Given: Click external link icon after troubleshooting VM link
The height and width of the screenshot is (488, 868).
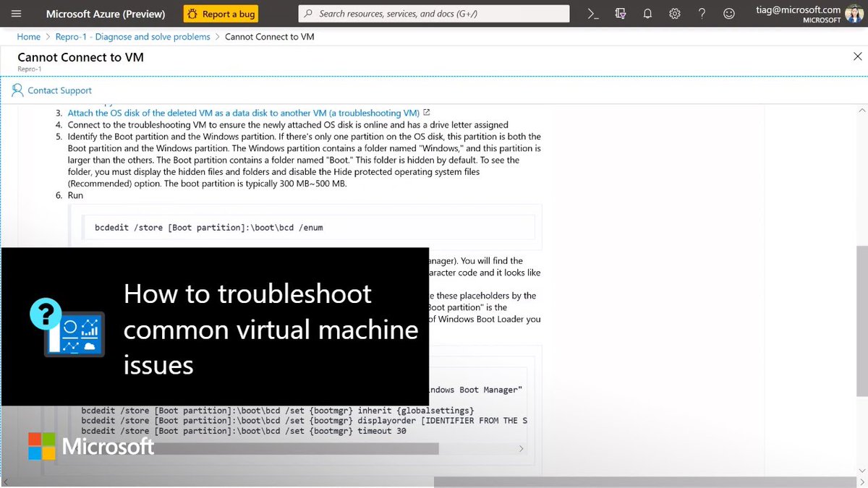Looking at the screenshot, I should tap(427, 113).
